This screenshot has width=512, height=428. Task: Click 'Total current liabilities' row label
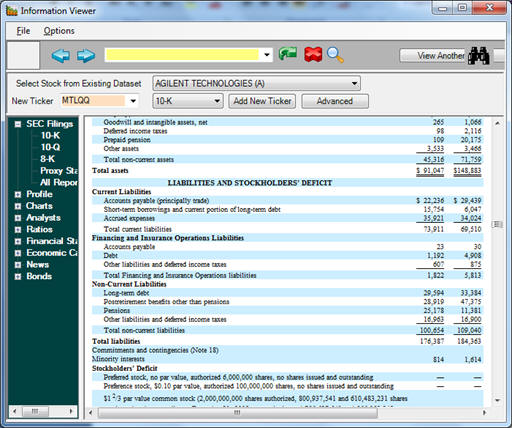[x=138, y=229]
